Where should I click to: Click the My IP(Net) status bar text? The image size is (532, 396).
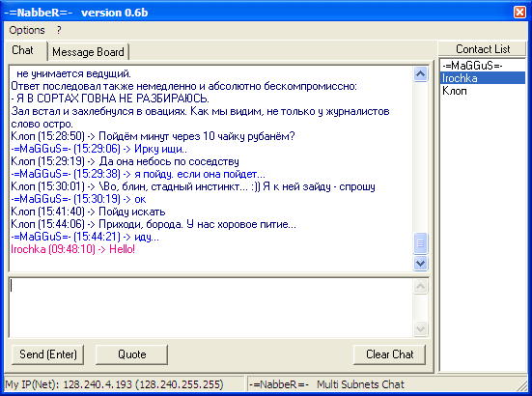(114, 384)
